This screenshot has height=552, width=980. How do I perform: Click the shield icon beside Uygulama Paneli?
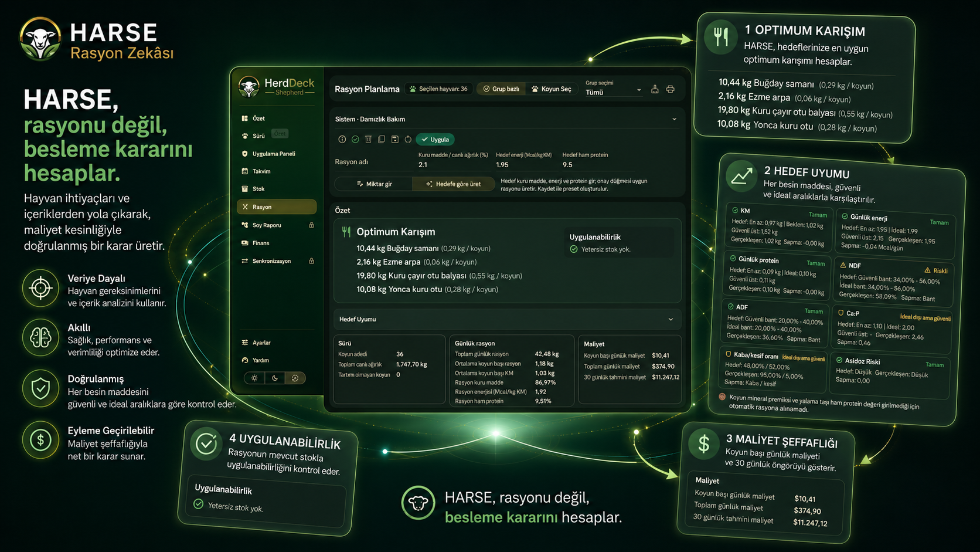[x=245, y=154]
